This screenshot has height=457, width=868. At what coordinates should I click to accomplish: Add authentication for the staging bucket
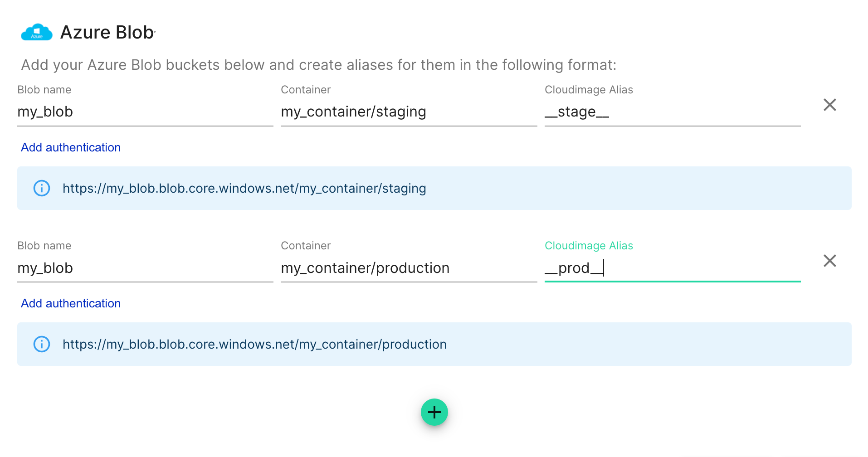(71, 147)
